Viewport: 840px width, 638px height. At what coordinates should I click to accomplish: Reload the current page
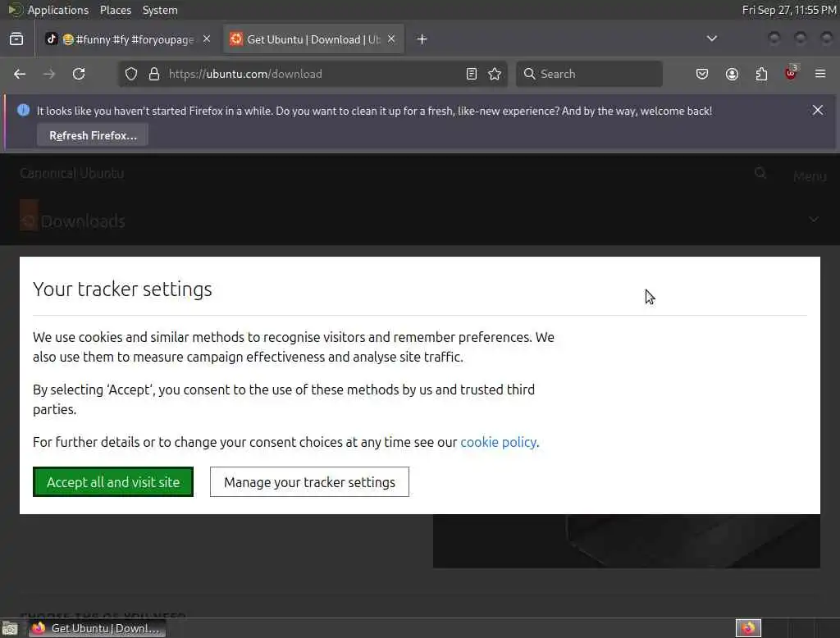click(x=79, y=74)
